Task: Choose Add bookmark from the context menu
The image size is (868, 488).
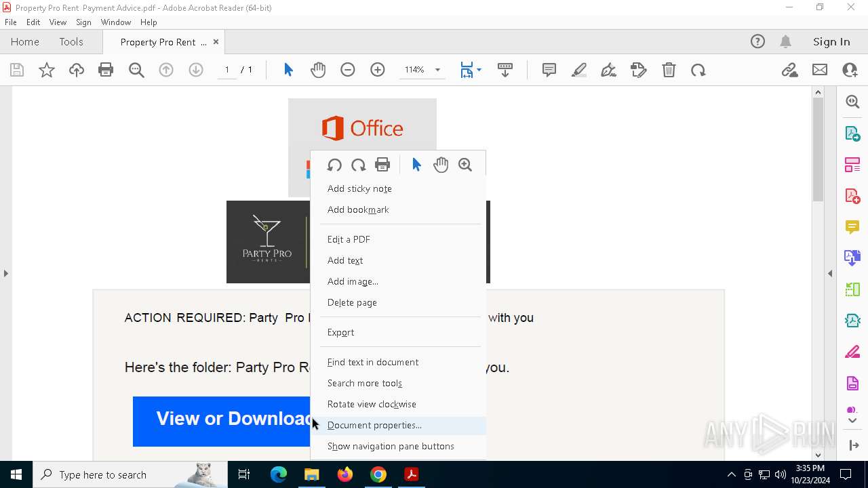Action: point(398,209)
